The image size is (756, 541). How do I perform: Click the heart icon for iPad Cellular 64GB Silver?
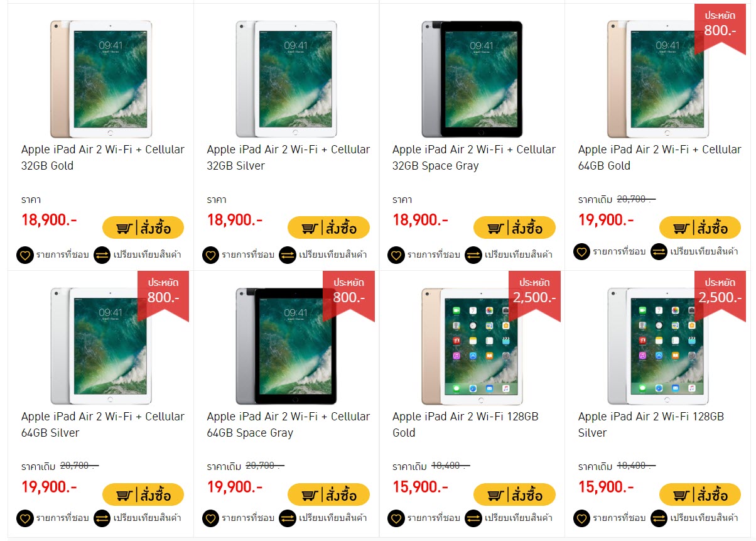coord(25,518)
